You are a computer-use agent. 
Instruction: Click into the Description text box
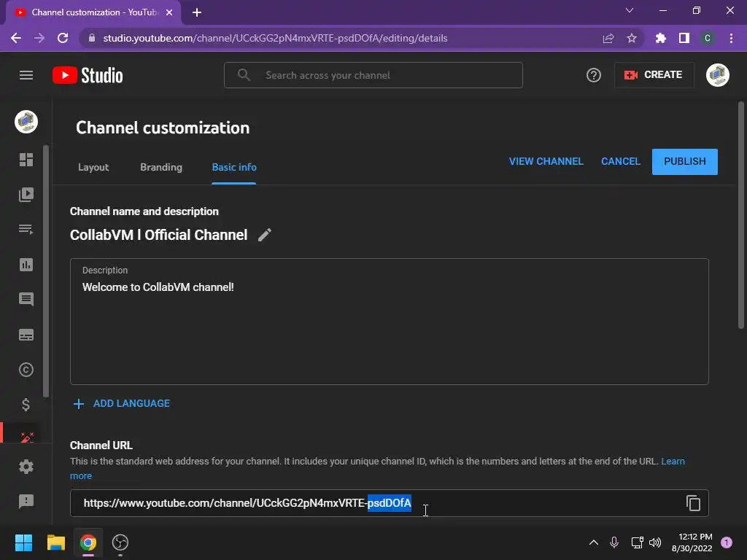click(390, 322)
